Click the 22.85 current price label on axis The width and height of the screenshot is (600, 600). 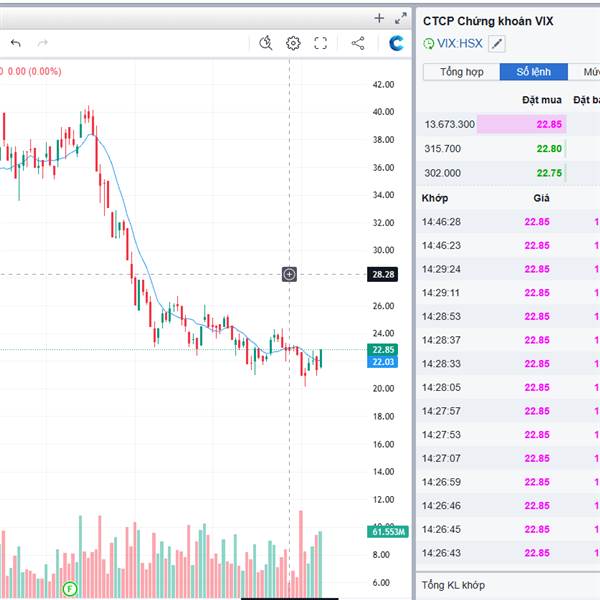point(384,350)
